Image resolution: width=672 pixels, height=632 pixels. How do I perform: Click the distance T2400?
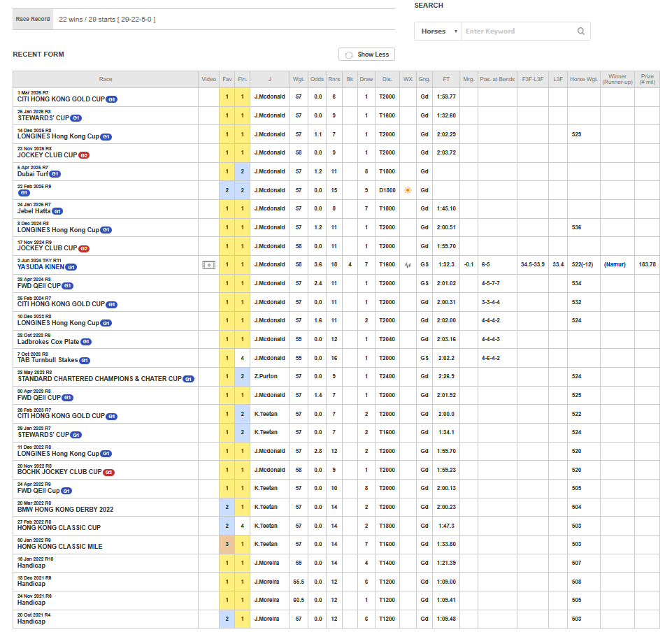click(387, 376)
